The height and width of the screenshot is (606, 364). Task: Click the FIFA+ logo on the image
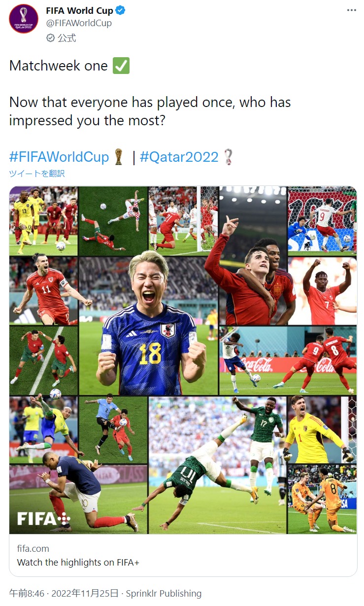coord(44,518)
